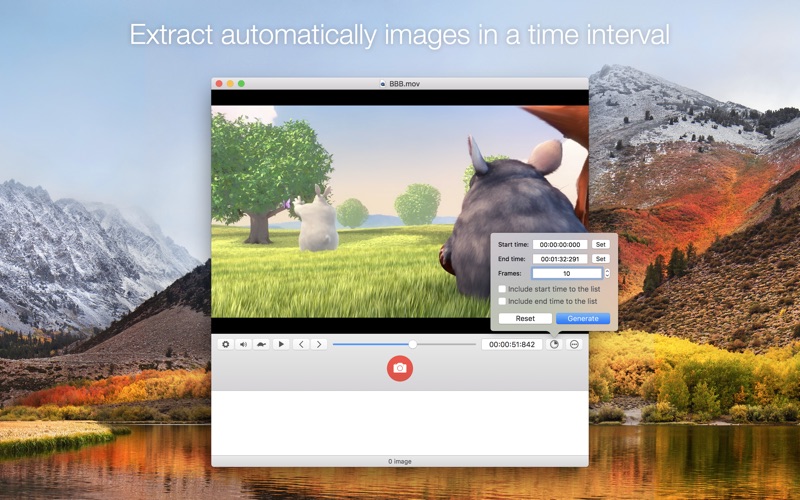Click the video preview frame

[399, 211]
